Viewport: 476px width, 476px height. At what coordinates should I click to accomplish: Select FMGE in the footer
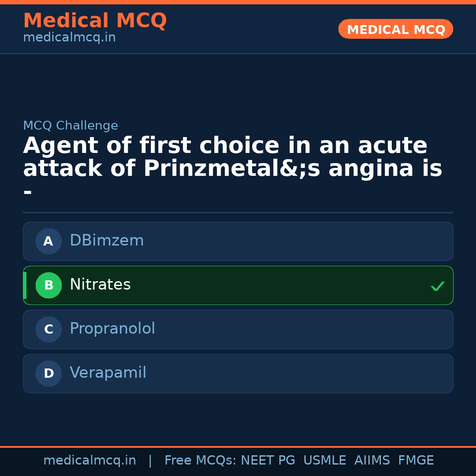416,461
